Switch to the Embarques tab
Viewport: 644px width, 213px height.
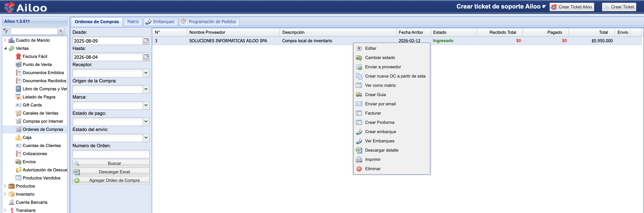(x=160, y=22)
